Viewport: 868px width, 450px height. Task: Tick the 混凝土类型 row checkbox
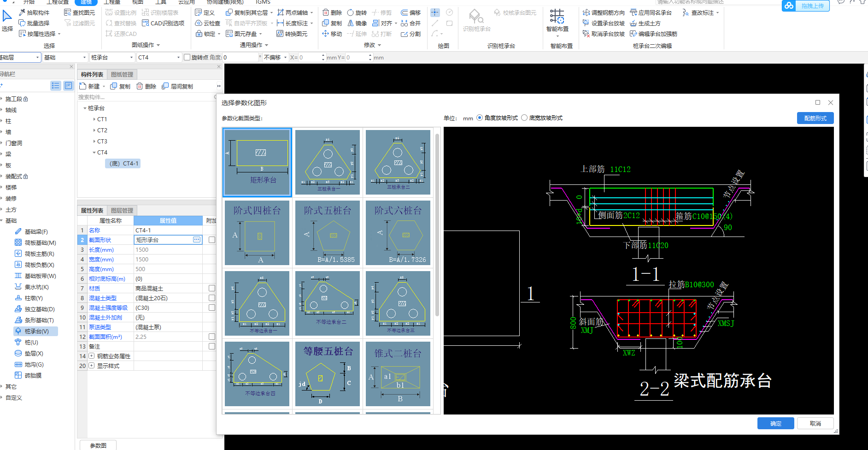point(212,298)
